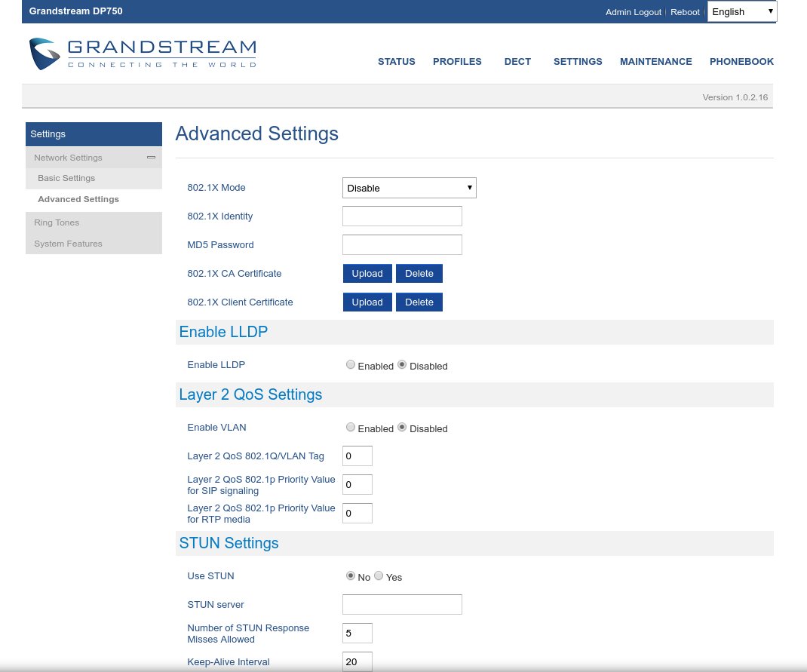Viewport: 807px width, 672px height.
Task: Choose No for Use STUN
Action: (x=351, y=575)
